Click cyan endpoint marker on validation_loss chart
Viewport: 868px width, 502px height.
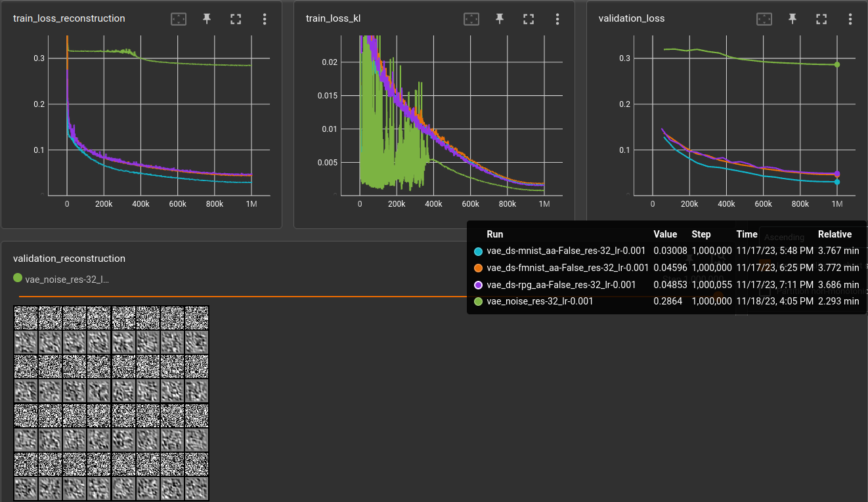coord(837,182)
